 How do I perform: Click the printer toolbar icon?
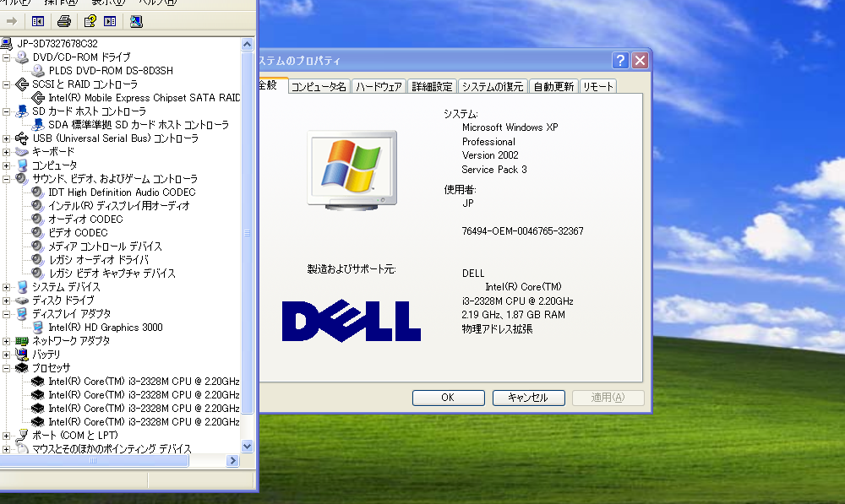point(64,22)
